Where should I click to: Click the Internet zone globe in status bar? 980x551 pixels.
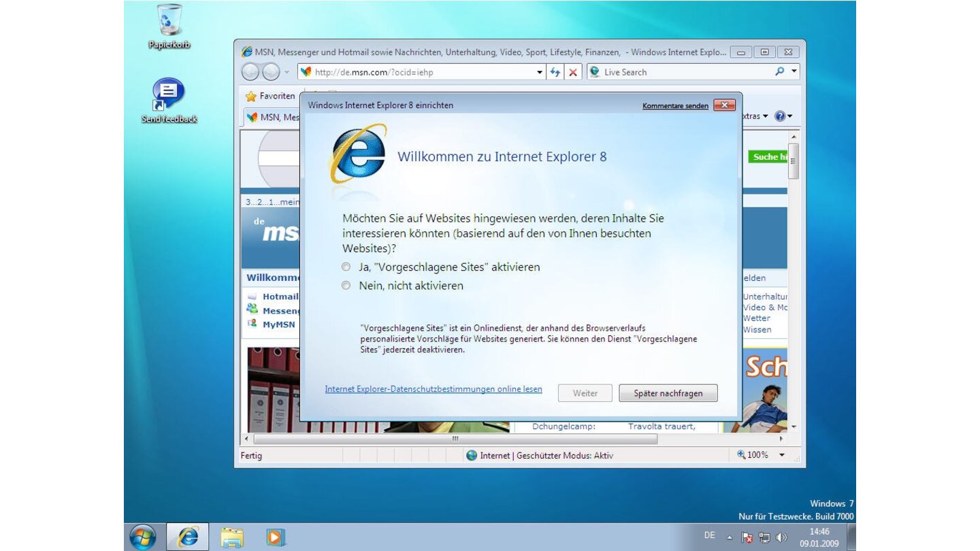[x=472, y=456]
